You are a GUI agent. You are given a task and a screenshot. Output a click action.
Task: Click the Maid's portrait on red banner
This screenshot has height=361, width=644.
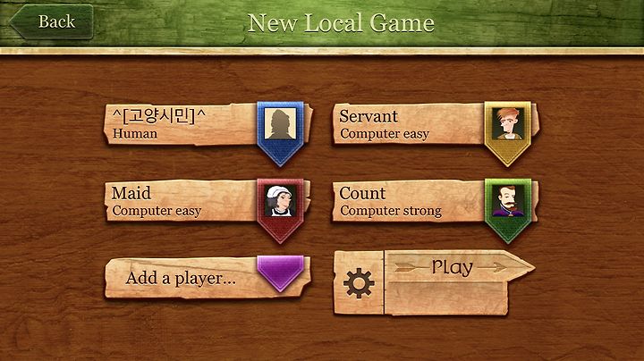pos(280,200)
